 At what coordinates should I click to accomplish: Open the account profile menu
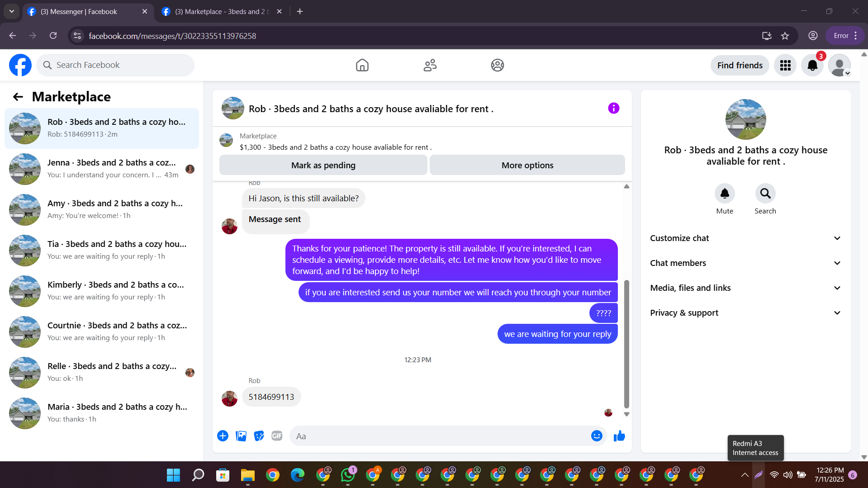(x=840, y=65)
